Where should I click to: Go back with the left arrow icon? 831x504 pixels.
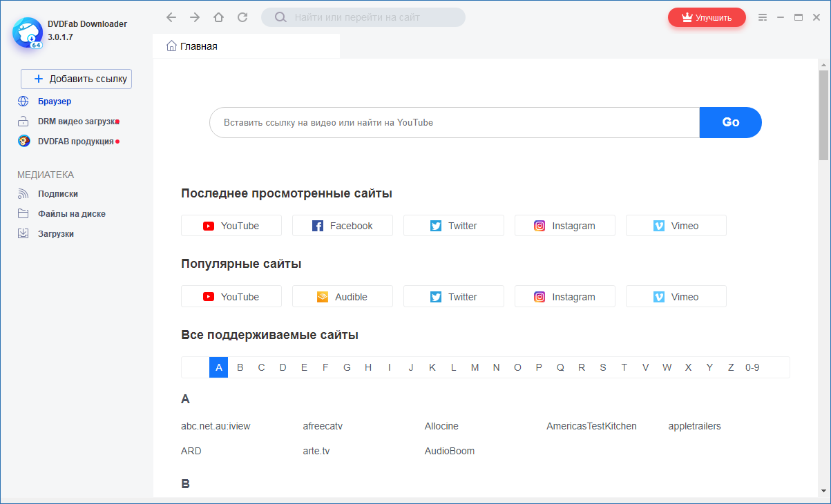[x=171, y=17]
